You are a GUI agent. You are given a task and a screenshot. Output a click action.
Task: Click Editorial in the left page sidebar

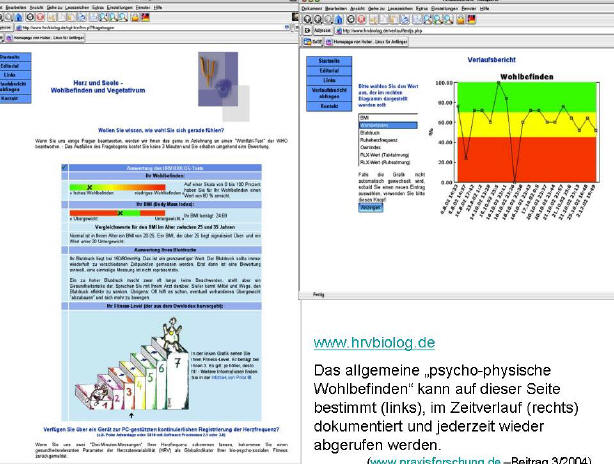14,66
